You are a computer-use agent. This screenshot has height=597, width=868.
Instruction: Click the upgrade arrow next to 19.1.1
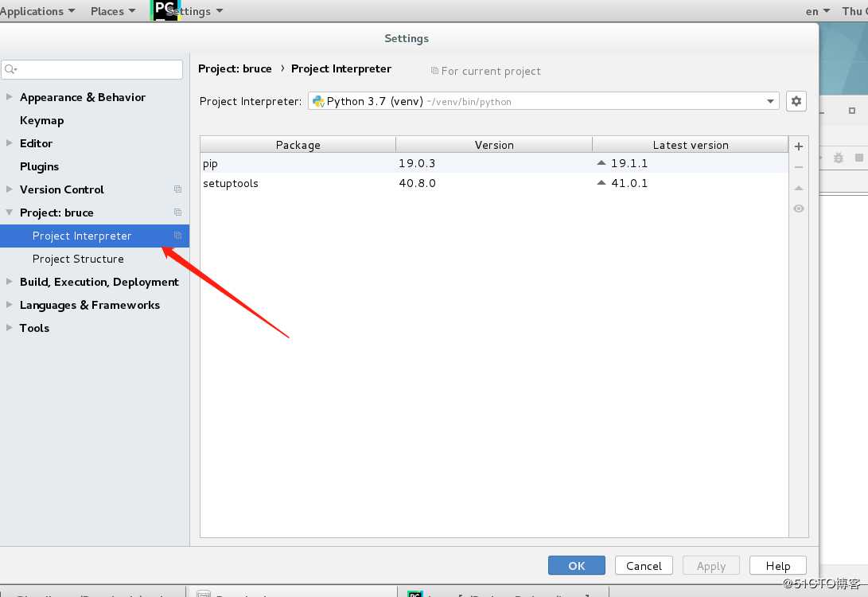(601, 163)
